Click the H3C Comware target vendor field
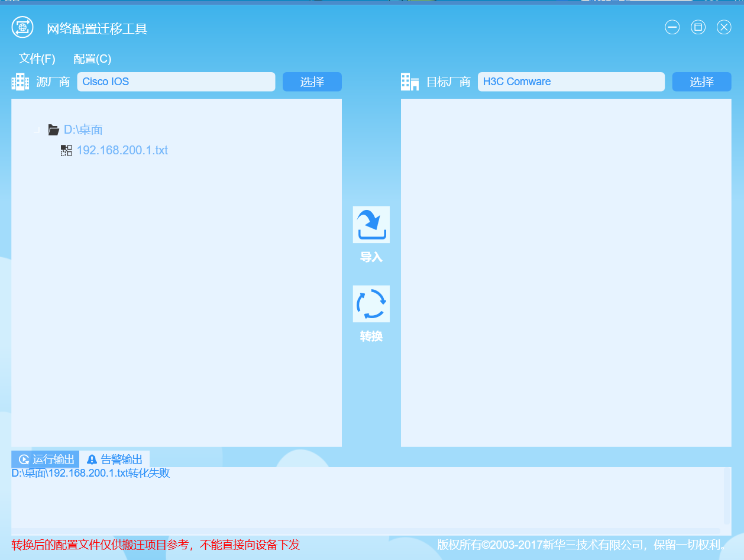The height and width of the screenshot is (560, 744). 571,82
